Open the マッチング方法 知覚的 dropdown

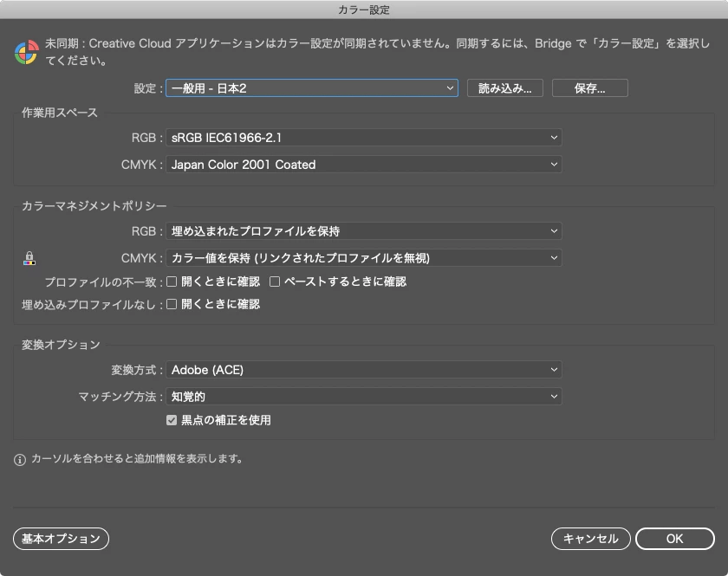(x=363, y=397)
